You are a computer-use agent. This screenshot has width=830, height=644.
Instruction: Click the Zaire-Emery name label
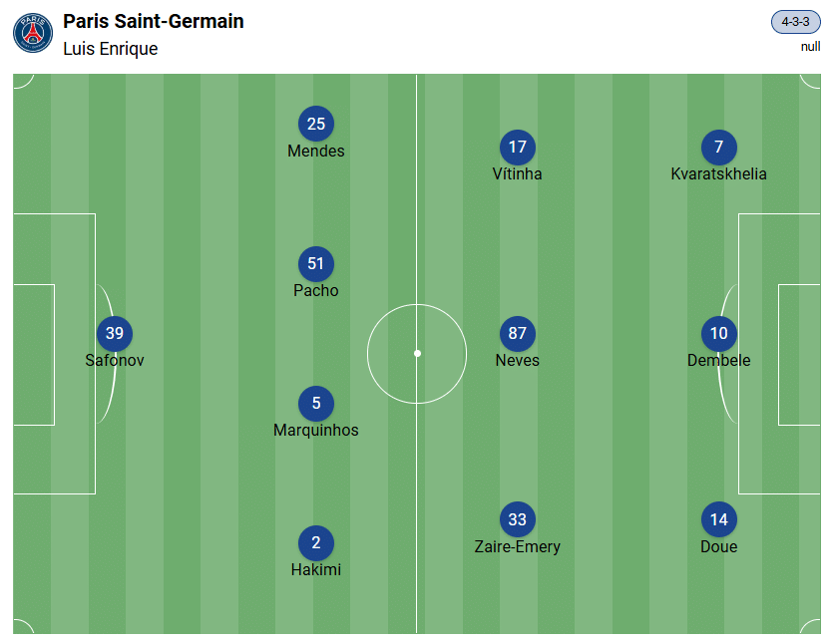click(x=518, y=546)
